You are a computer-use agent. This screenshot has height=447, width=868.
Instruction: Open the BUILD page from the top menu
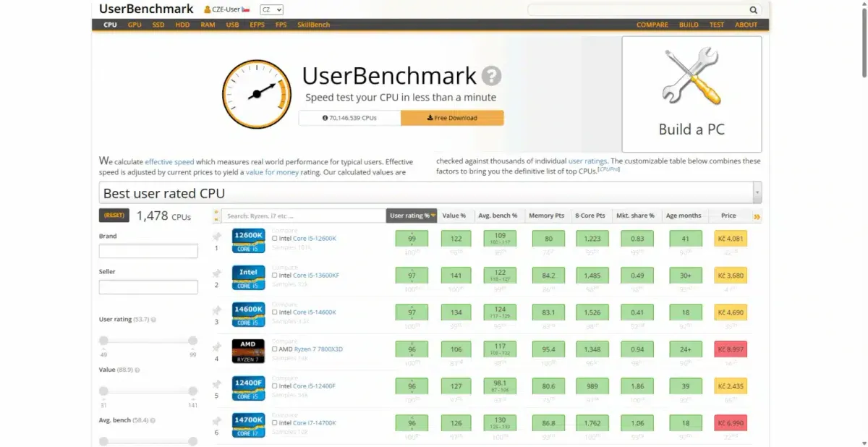pos(689,24)
